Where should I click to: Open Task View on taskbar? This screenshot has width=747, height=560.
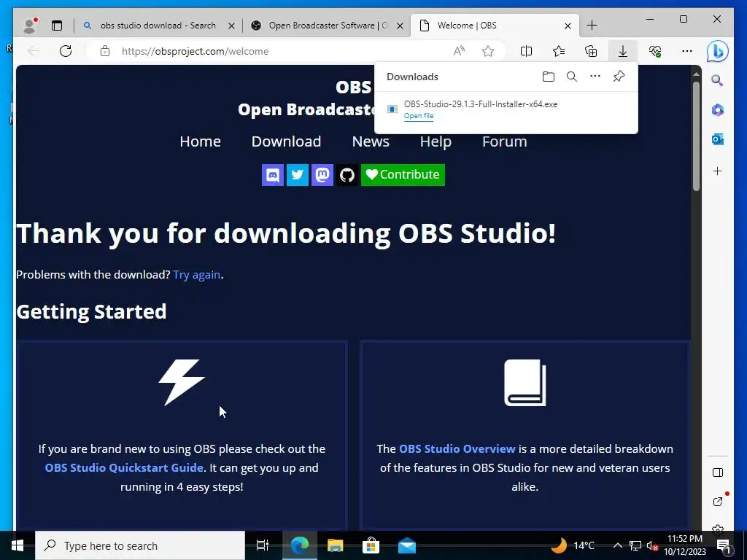263,545
